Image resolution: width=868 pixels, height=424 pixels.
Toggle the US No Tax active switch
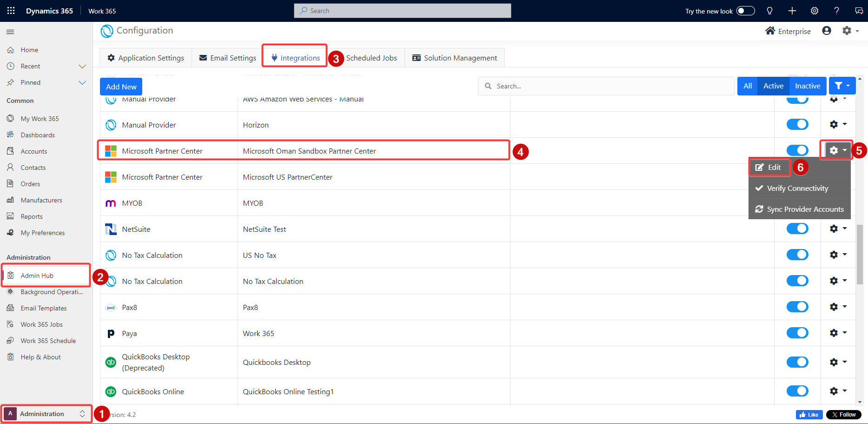pyautogui.click(x=797, y=255)
